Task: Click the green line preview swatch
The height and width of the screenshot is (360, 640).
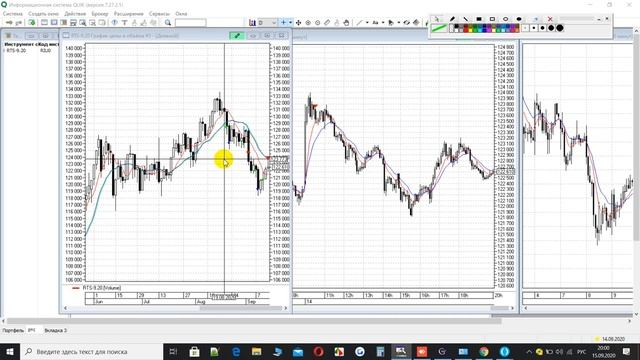Action: (439, 28)
